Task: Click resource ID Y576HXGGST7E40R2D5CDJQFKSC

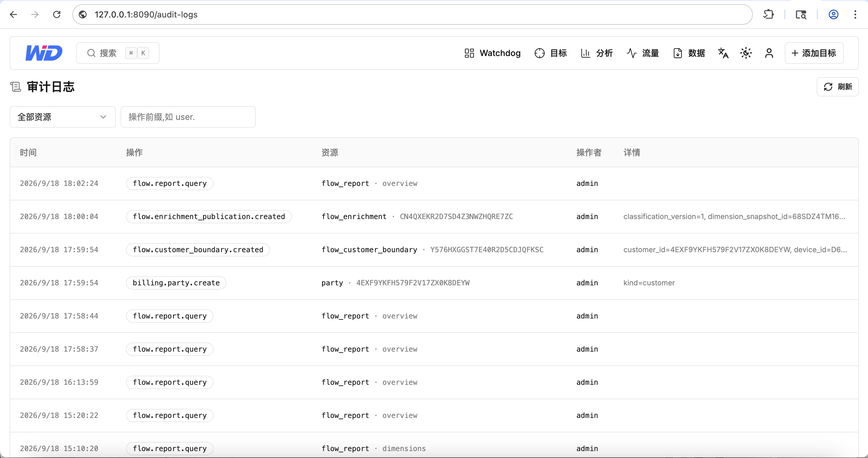Action: click(x=486, y=250)
